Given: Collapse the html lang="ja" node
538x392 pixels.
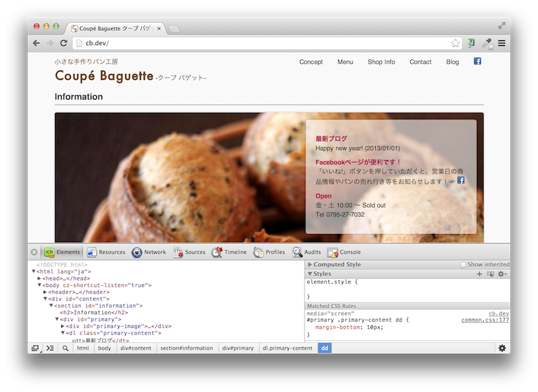Looking at the screenshot, I should pyautogui.click(x=34, y=271).
